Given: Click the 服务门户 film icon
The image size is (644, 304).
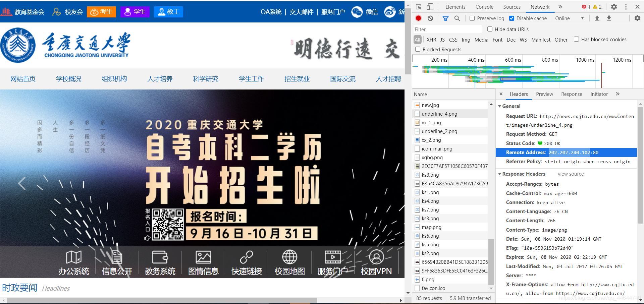Looking at the screenshot, I should [x=333, y=257].
